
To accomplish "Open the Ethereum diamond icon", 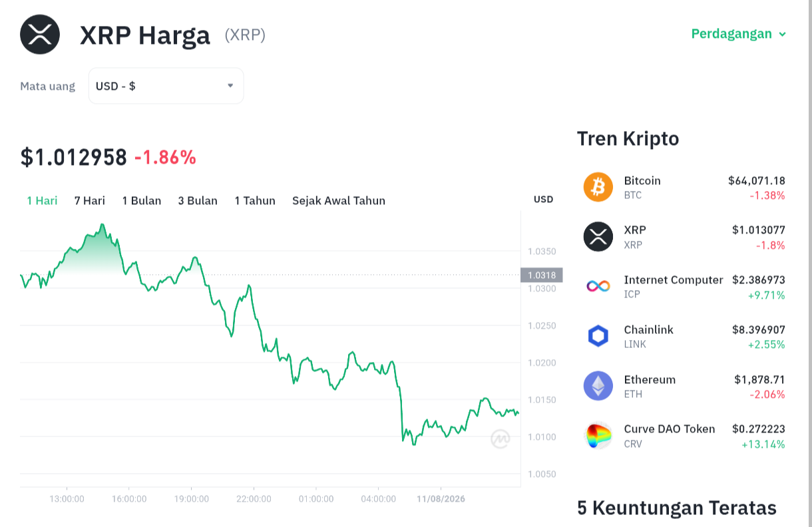I will (598, 385).
